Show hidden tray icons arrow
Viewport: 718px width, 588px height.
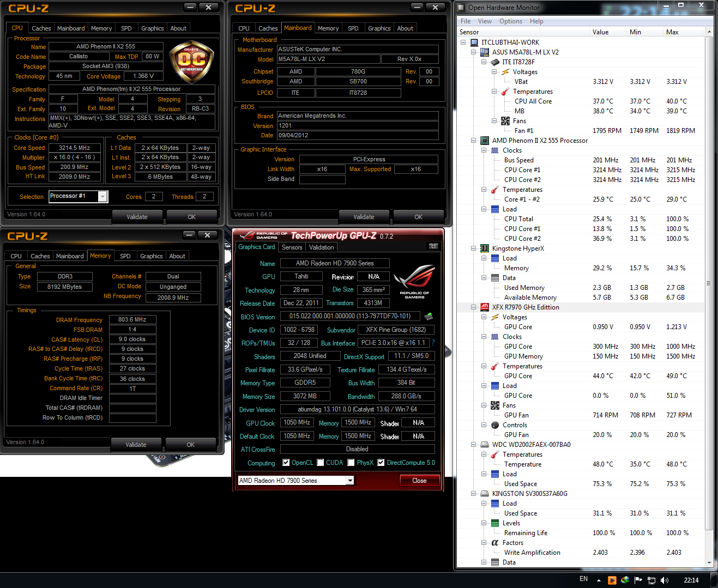pos(599,580)
